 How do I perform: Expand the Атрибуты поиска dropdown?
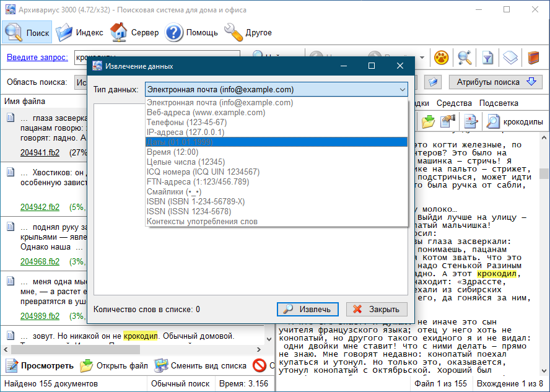coord(495,82)
